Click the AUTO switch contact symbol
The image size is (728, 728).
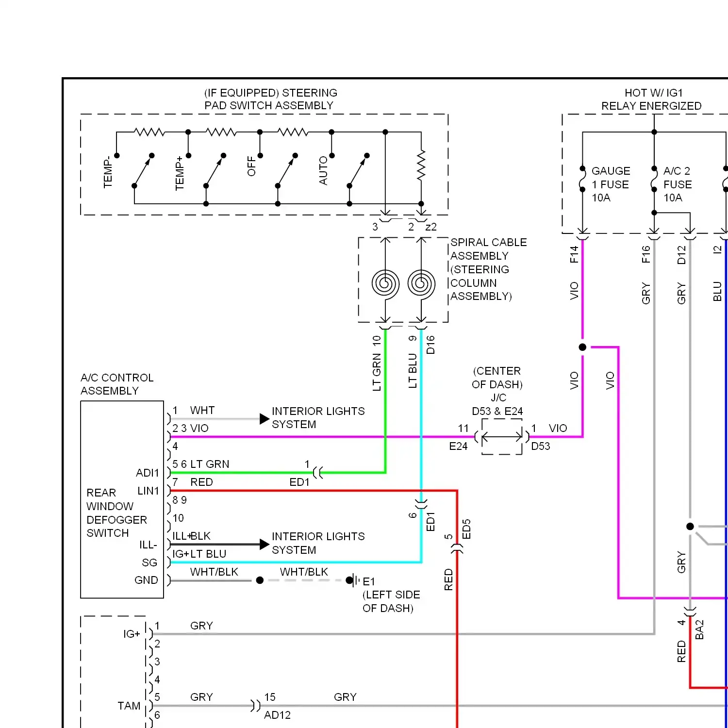pyautogui.click(x=358, y=171)
